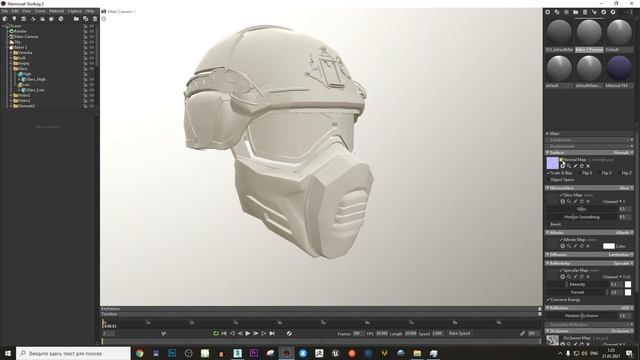Click the Gloss slider
The width and height of the screenshot is (640, 360).
click(582, 209)
